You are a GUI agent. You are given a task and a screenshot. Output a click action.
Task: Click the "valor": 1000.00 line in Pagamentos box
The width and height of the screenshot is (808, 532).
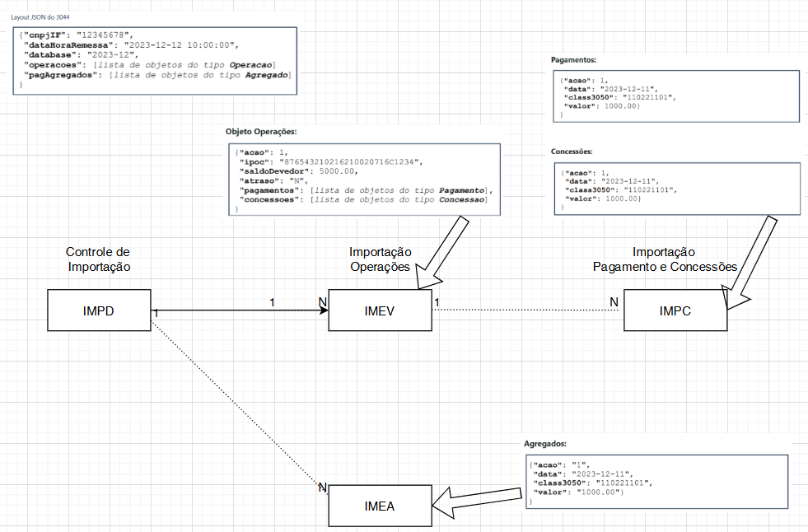[602, 106]
